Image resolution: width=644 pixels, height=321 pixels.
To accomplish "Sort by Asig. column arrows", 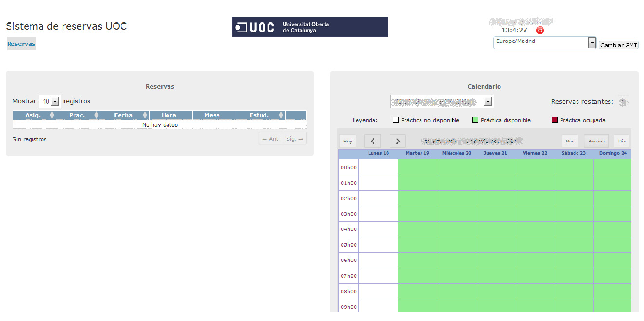I will pos(52,115).
